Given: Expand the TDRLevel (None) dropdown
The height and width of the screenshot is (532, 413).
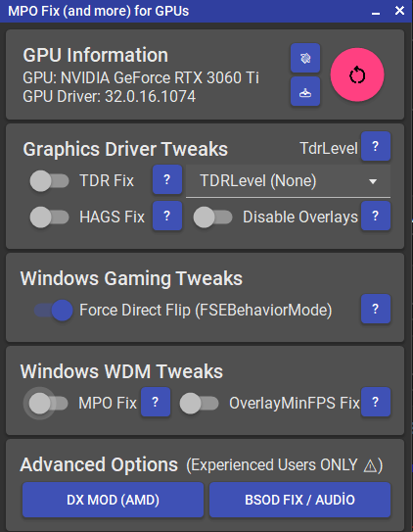Looking at the screenshot, I should point(288,181).
